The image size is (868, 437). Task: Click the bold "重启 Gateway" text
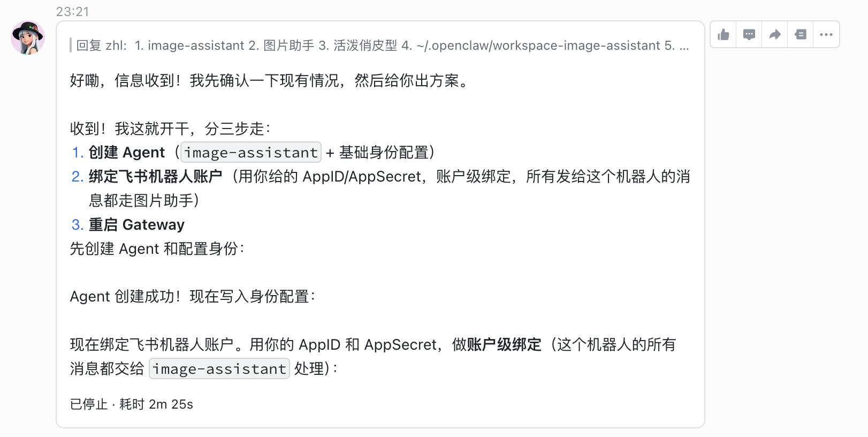[x=137, y=225]
